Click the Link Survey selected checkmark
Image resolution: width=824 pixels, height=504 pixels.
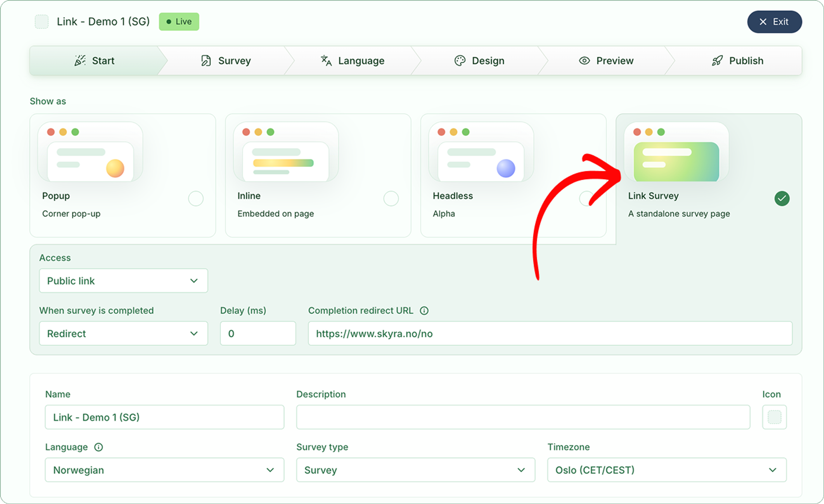[782, 199]
